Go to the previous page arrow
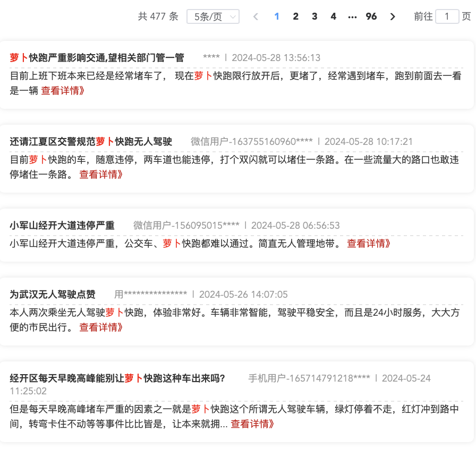The image size is (476, 449). [x=256, y=16]
